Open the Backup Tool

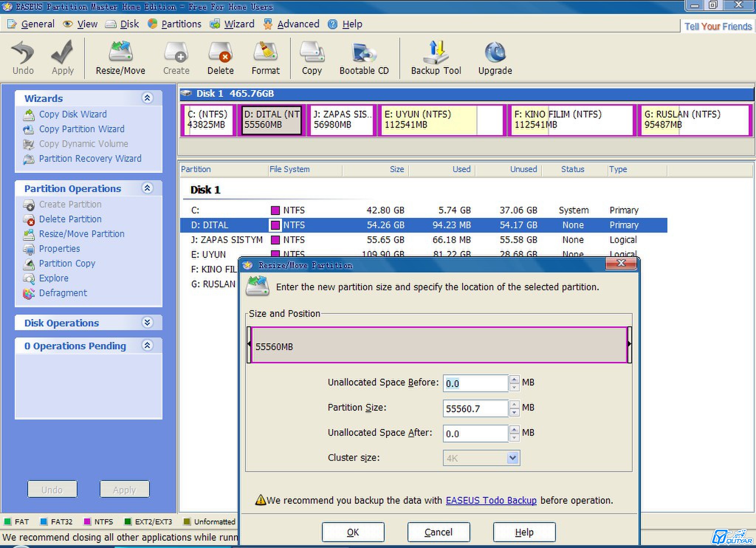pyautogui.click(x=436, y=58)
